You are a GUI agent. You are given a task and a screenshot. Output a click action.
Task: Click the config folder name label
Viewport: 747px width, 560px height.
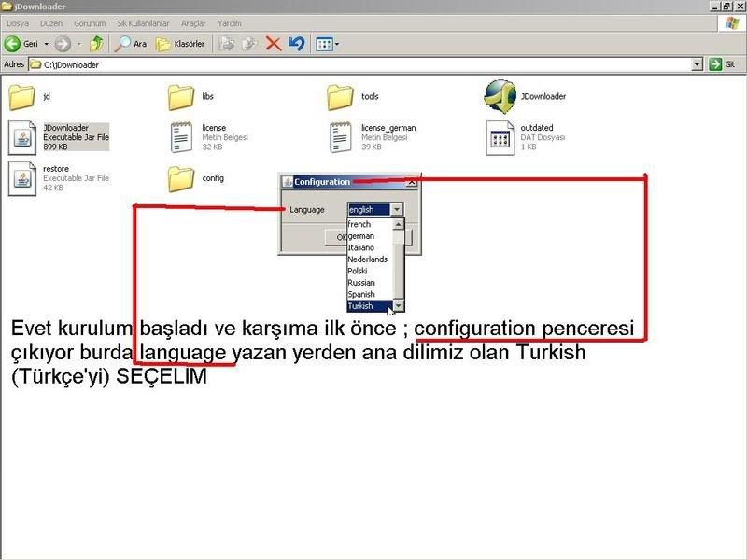coord(213,178)
